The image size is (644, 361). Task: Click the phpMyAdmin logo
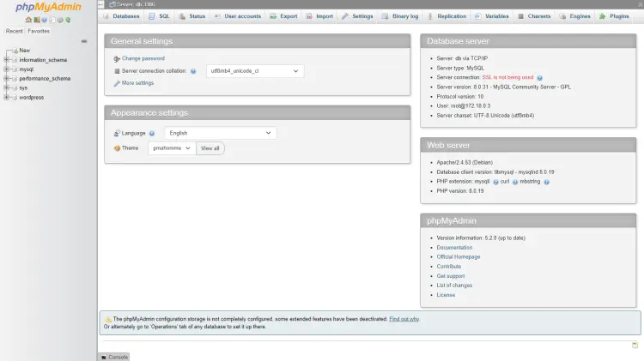pos(48,7)
